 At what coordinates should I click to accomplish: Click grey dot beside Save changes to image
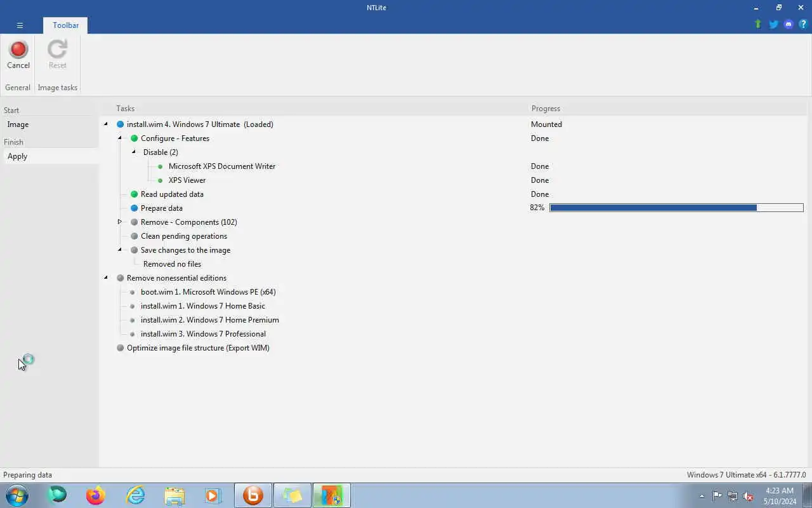[134, 250]
